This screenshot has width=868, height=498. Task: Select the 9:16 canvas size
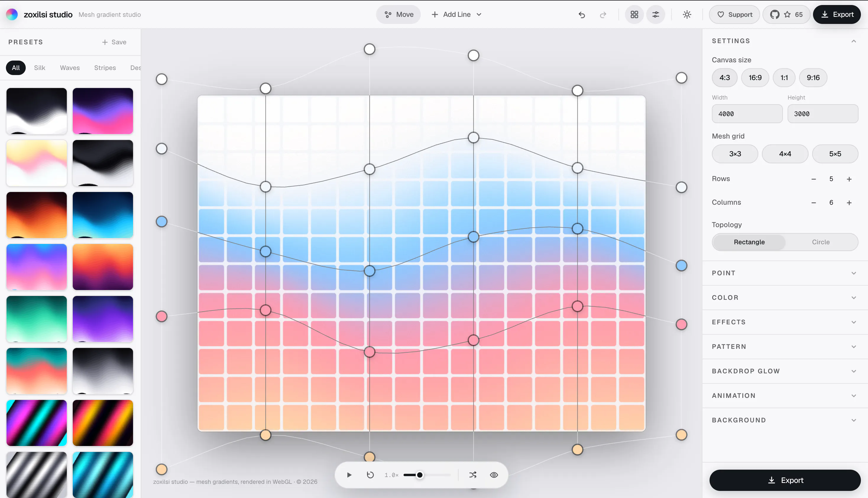813,78
